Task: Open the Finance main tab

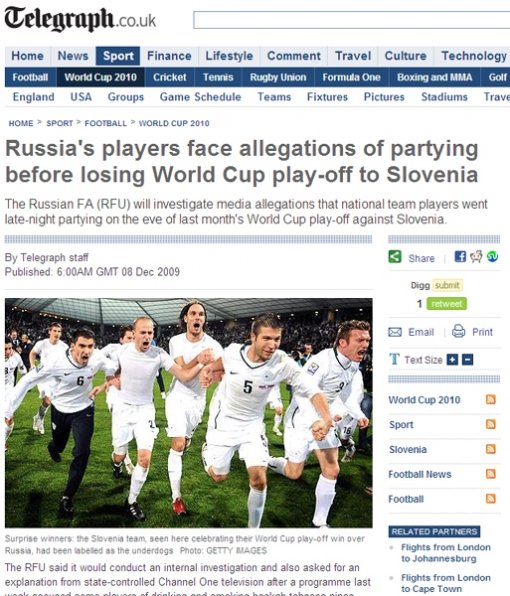Action: (x=169, y=56)
